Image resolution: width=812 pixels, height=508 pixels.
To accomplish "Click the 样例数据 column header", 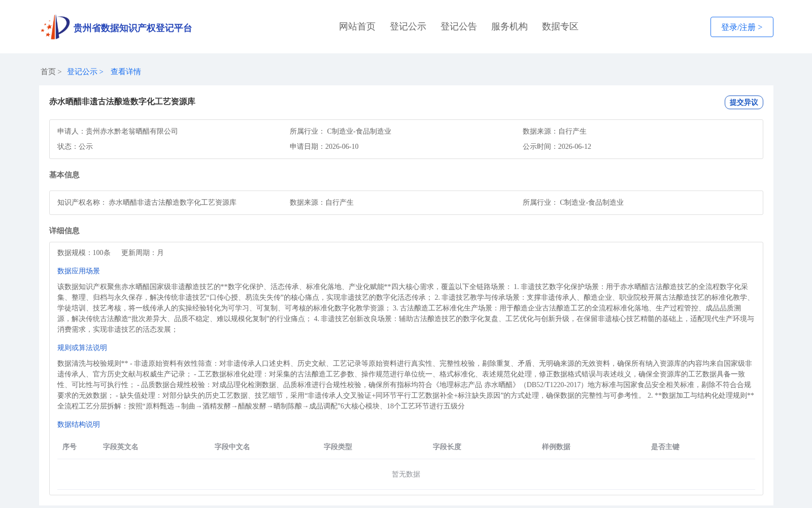I will click(x=556, y=447).
